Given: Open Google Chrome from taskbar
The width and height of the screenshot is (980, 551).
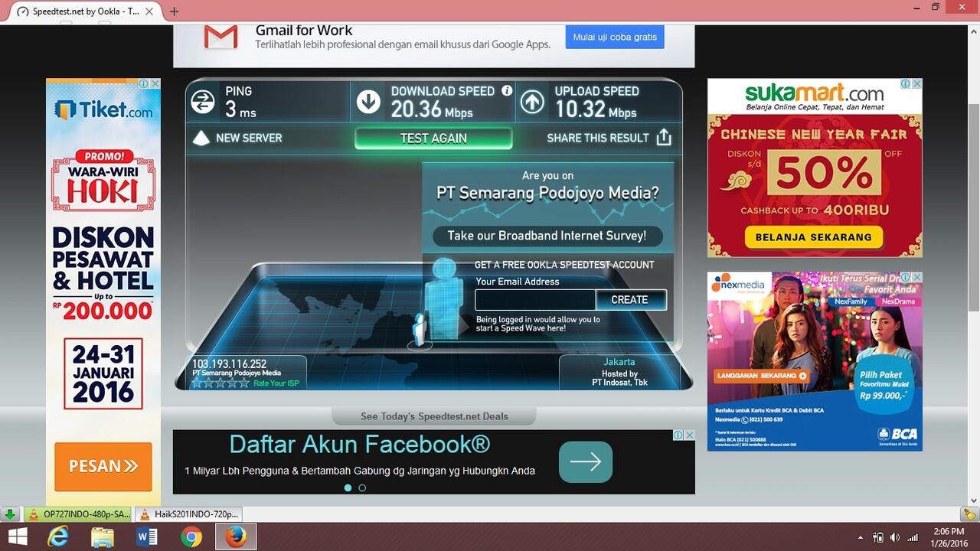Looking at the screenshot, I should tap(191, 537).
